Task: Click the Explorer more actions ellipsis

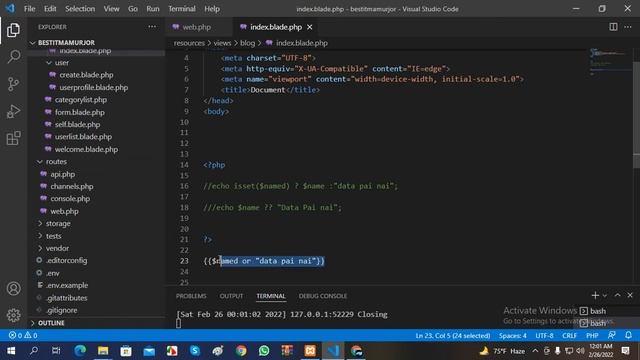Action: (x=152, y=27)
